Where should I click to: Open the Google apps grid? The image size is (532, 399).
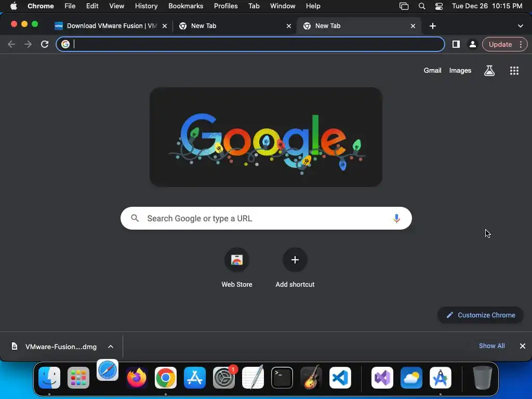click(x=514, y=71)
